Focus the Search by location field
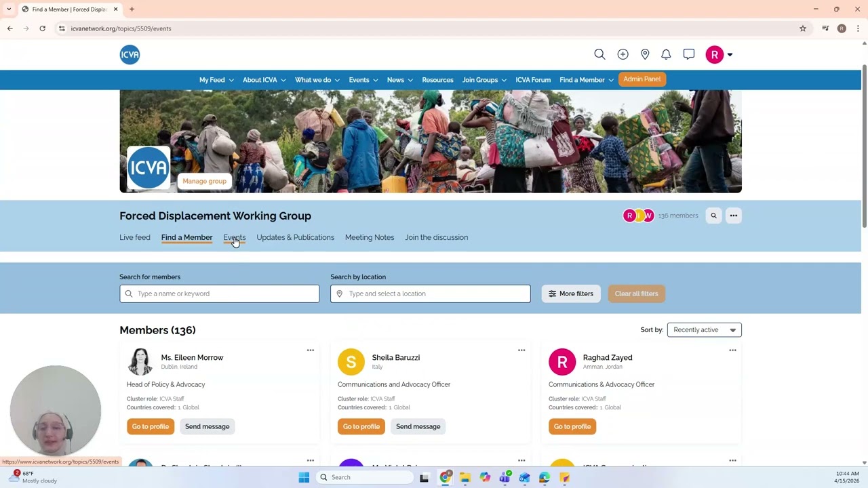868x488 pixels. click(x=430, y=293)
